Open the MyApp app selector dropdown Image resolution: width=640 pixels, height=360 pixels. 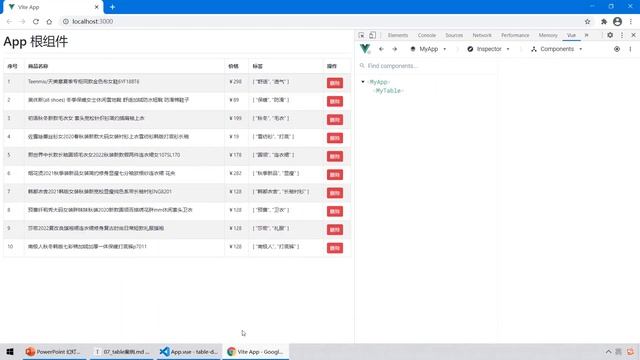[429, 49]
